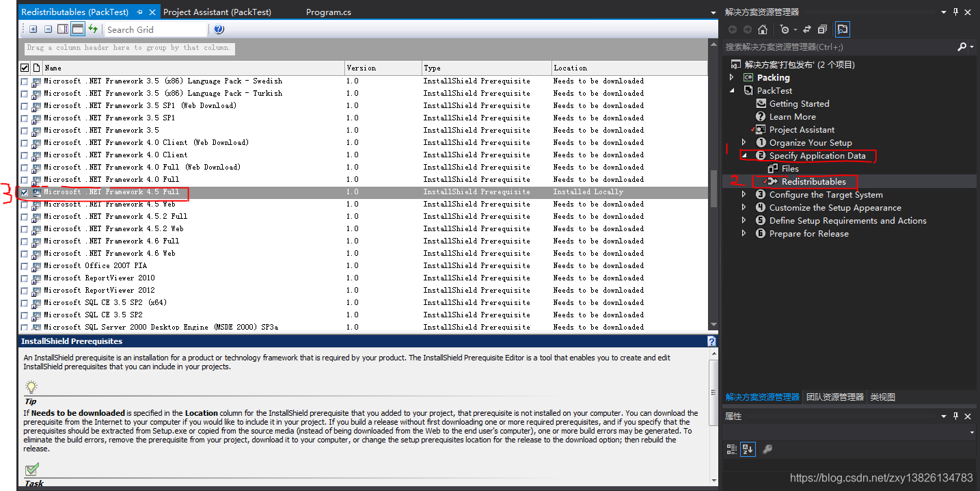Image resolution: width=980 pixels, height=491 pixels.
Task: Check Microsoft .NET Framework 4.5.2 Full
Action: pos(25,217)
